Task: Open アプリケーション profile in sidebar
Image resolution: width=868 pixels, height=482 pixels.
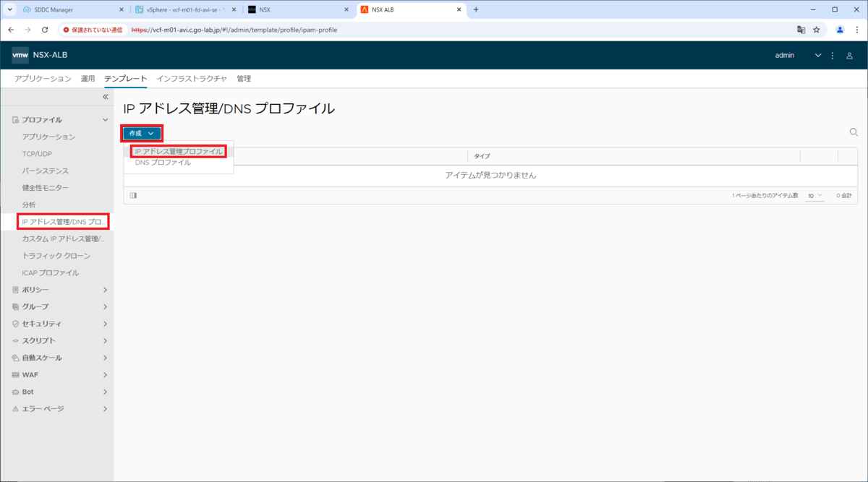Action: (x=48, y=137)
